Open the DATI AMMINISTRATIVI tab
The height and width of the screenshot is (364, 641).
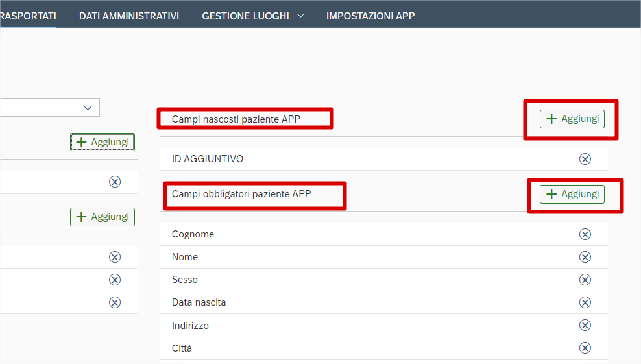click(x=129, y=16)
